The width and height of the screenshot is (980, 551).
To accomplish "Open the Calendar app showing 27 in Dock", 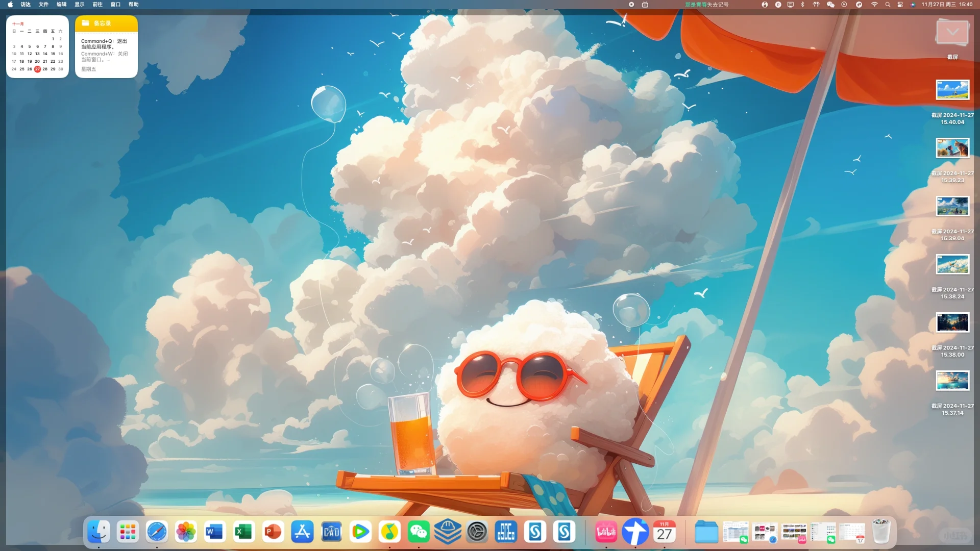I will (664, 532).
